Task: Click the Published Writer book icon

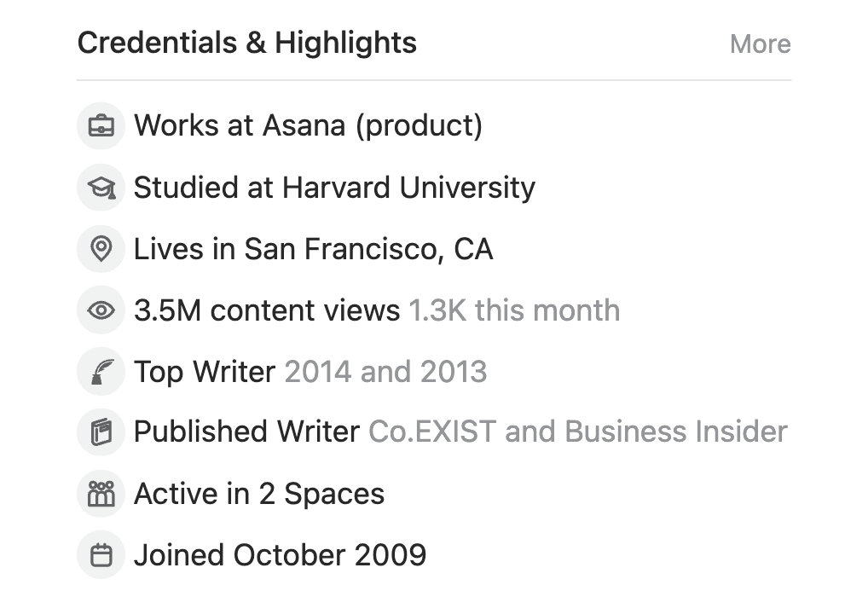Action: pyautogui.click(x=101, y=432)
